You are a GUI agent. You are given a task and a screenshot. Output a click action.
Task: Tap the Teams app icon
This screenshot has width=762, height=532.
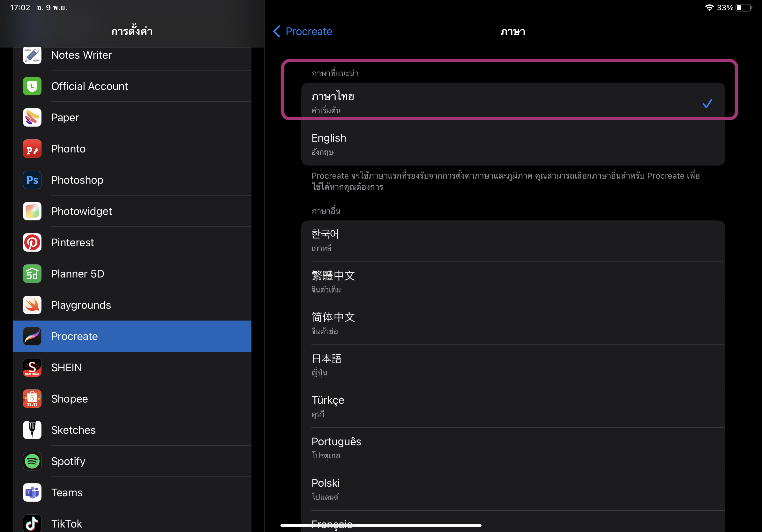coord(32,492)
